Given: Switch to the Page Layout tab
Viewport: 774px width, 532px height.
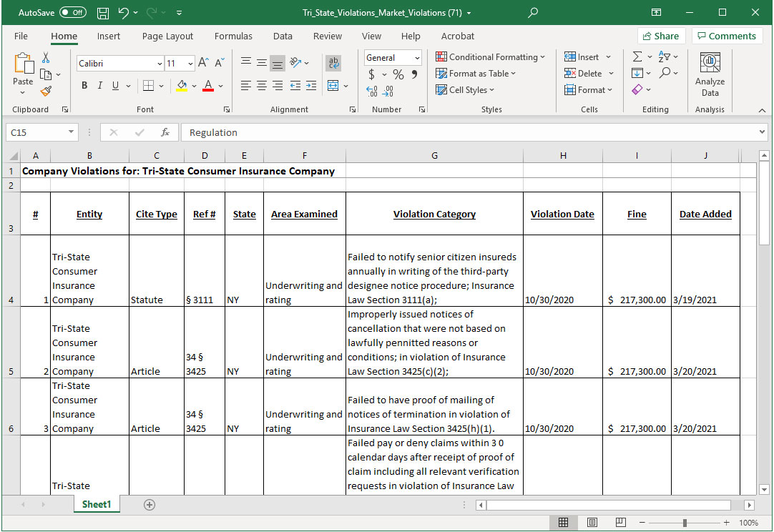Looking at the screenshot, I should pyautogui.click(x=167, y=36).
